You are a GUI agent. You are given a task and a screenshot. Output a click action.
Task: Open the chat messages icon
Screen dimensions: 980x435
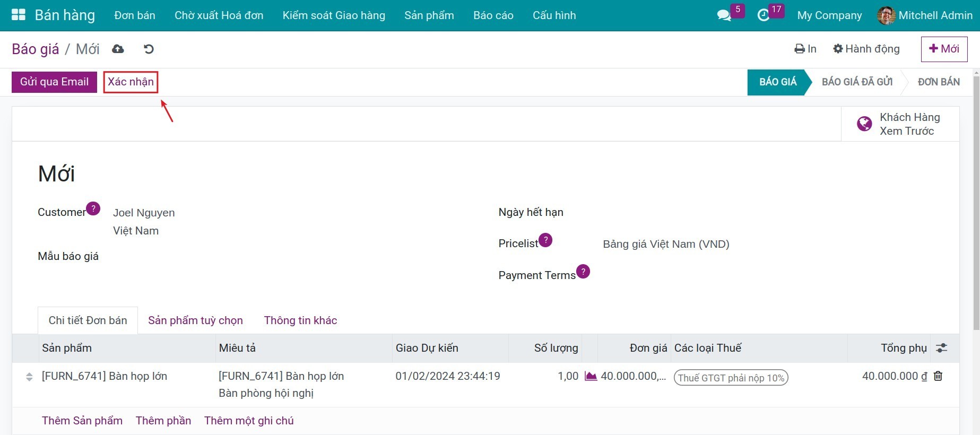(724, 15)
